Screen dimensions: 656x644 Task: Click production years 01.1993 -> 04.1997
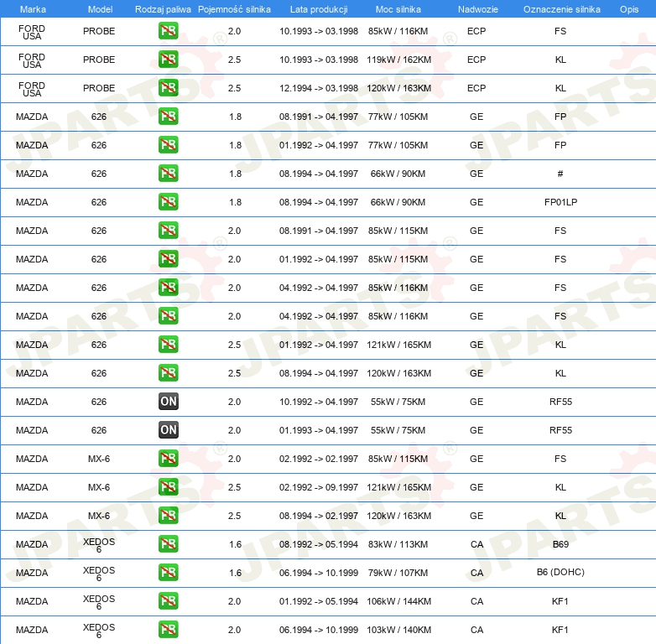coord(319,430)
